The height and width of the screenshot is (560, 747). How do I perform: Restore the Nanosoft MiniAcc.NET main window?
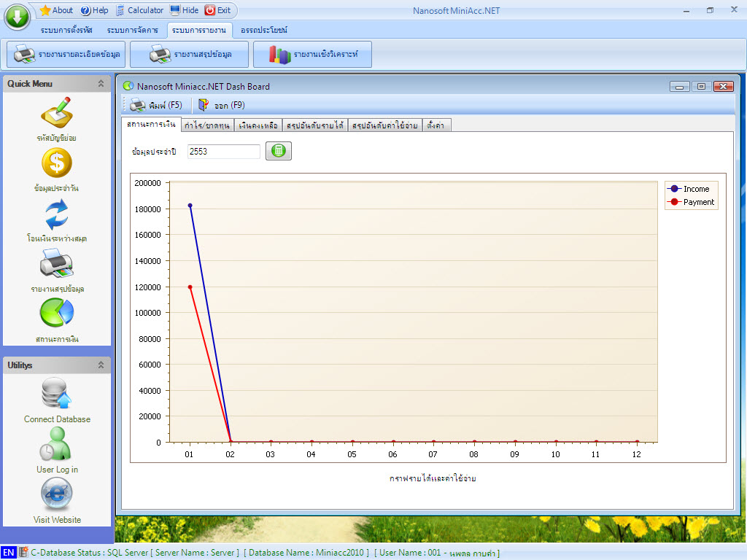click(x=710, y=10)
